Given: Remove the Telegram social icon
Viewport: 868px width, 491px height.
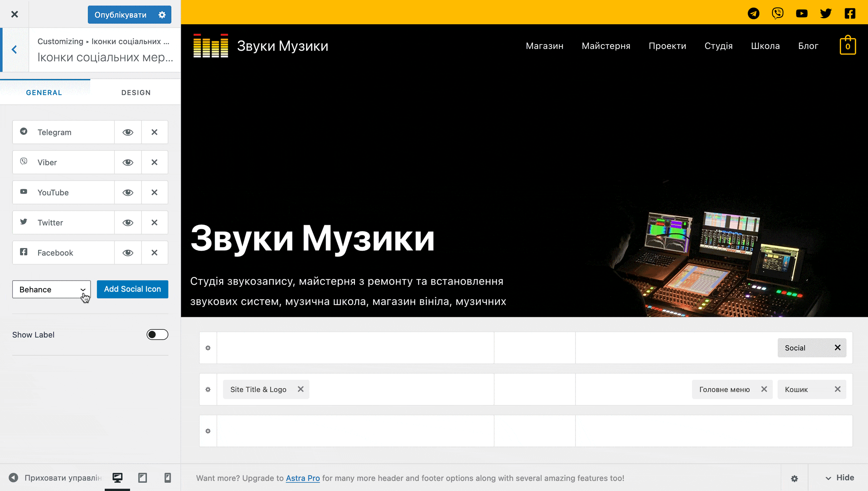Looking at the screenshot, I should click(154, 132).
